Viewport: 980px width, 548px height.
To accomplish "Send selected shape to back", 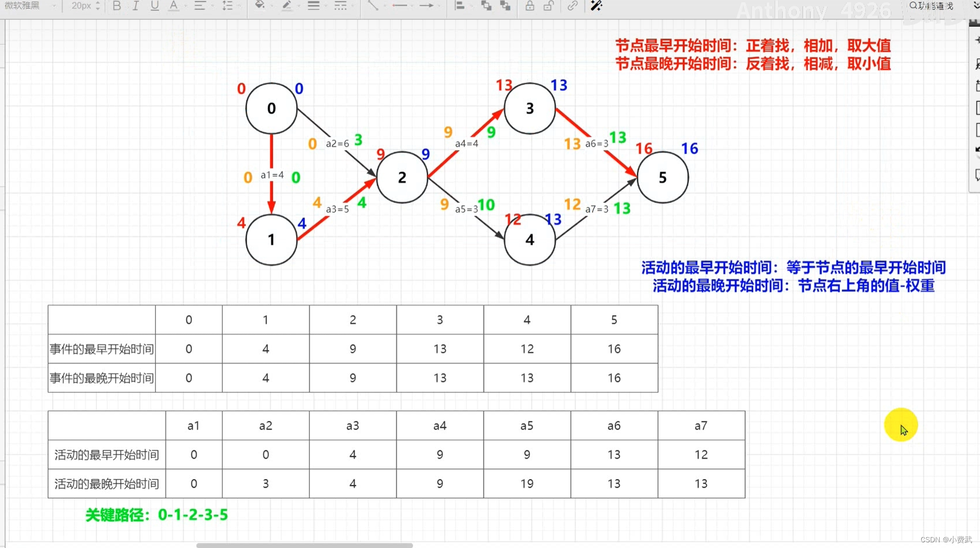I will click(x=505, y=6).
